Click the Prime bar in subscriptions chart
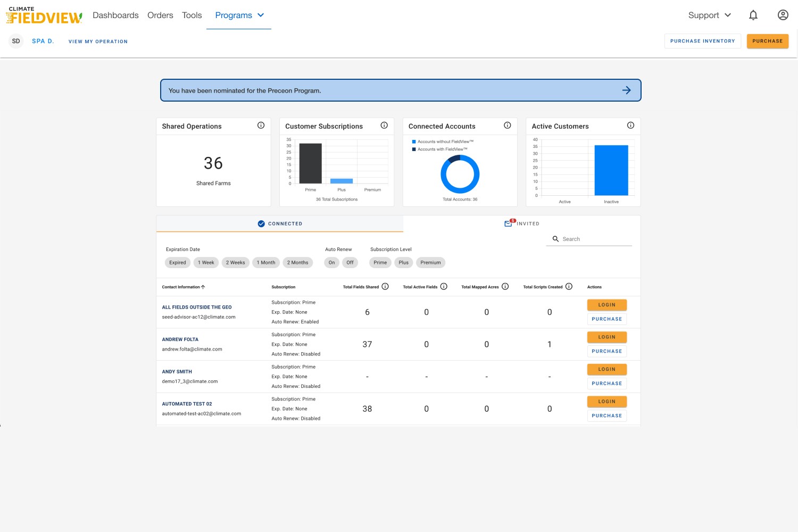Screen dimensions: 798x532 [311, 163]
